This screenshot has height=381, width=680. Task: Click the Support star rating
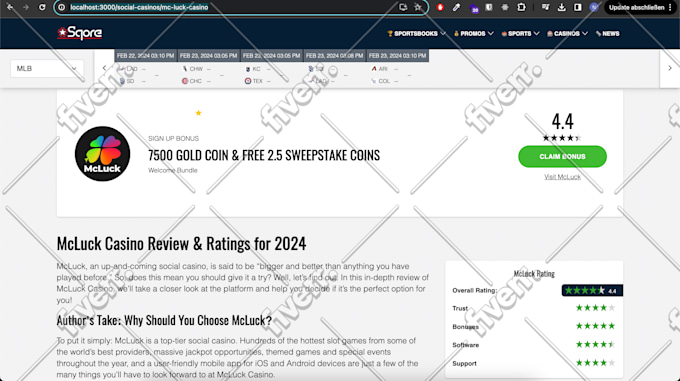coord(595,363)
